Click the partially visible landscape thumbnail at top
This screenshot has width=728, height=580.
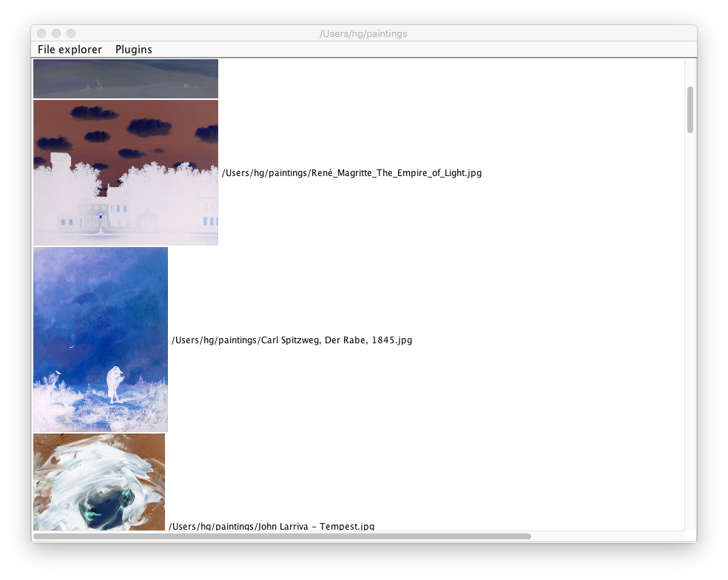point(126,78)
